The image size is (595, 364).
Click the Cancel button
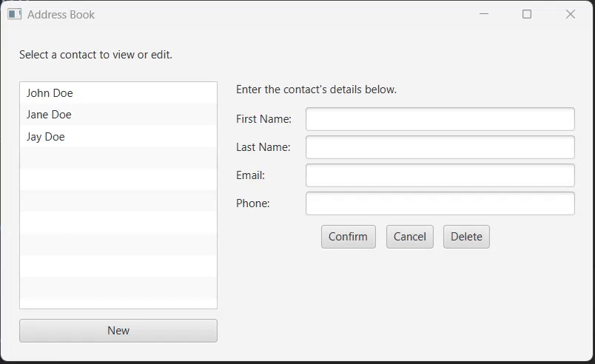click(410, 237)
